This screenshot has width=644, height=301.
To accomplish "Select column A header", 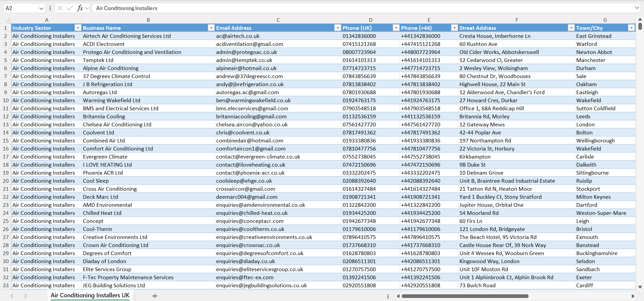I will tap(47, 20).
